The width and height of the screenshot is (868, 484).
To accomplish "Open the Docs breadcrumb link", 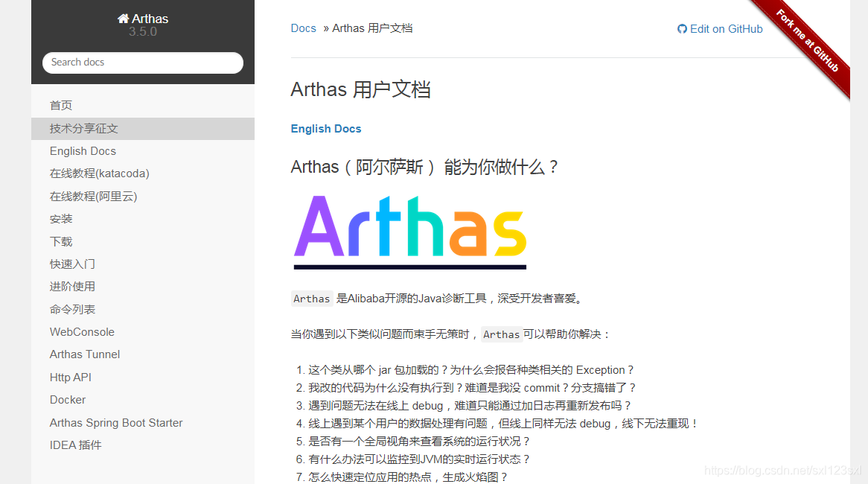I will pos(303,28).
